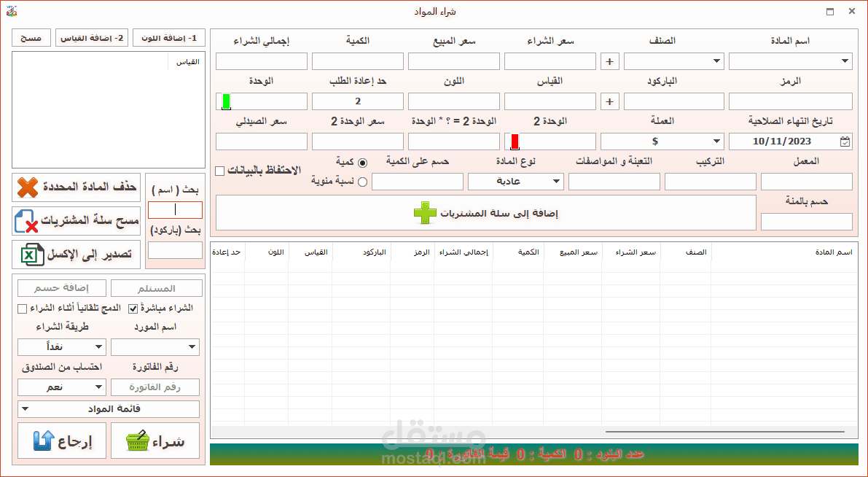Screen dimensions: 868x477
Task: Click the clear purchase cart document icon
Action: click(x=26, y=221)
